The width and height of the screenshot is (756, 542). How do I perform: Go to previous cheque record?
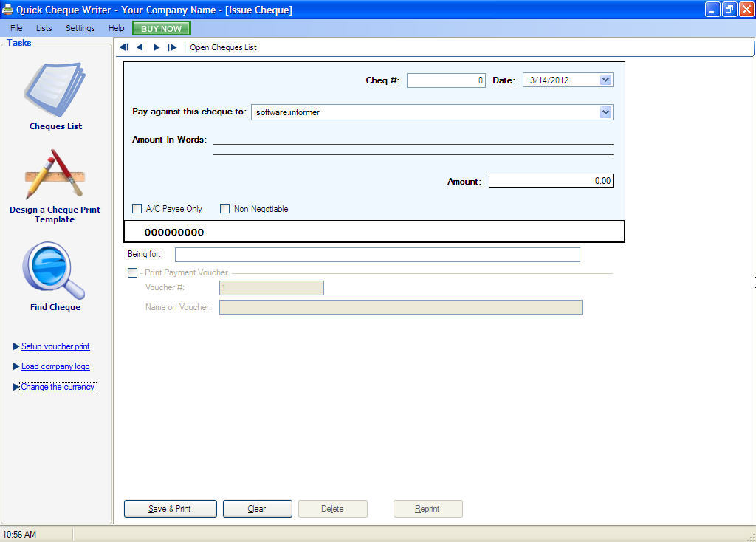(x=139, y=47)
